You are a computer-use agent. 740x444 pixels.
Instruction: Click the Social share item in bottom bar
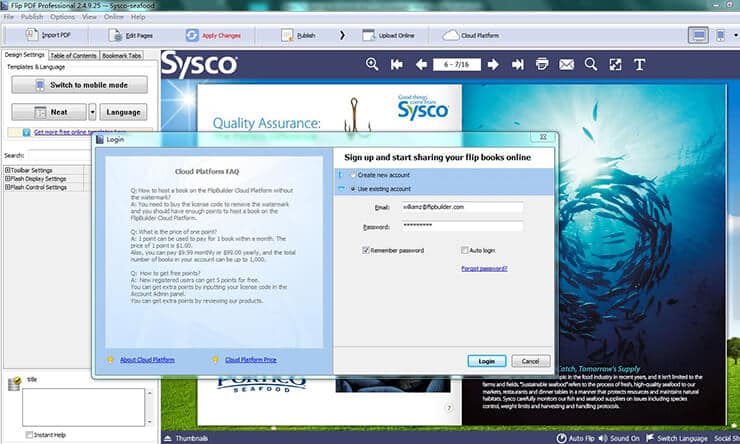pos(726,438)
